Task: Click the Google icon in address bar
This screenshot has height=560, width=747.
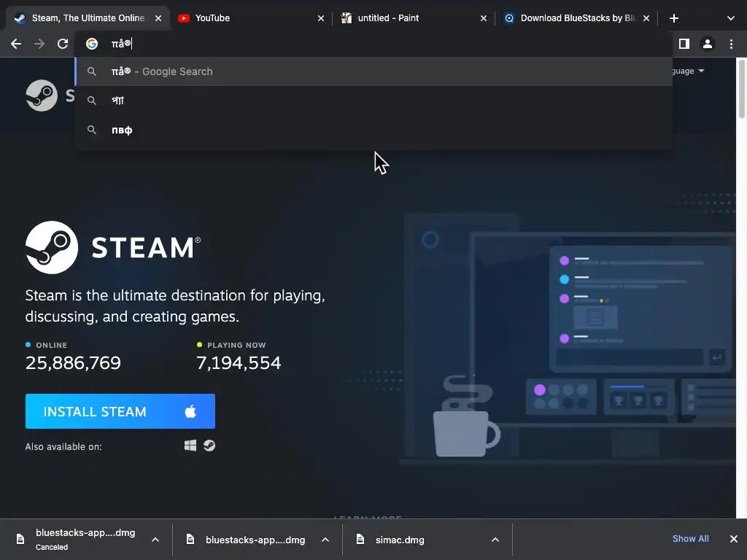Action: [x=92, y=44]
